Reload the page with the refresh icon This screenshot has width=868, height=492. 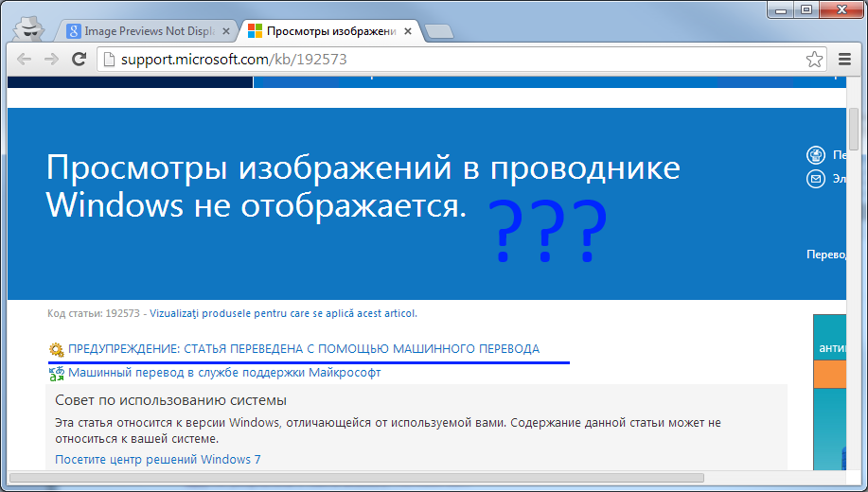(x=80, y=60)
